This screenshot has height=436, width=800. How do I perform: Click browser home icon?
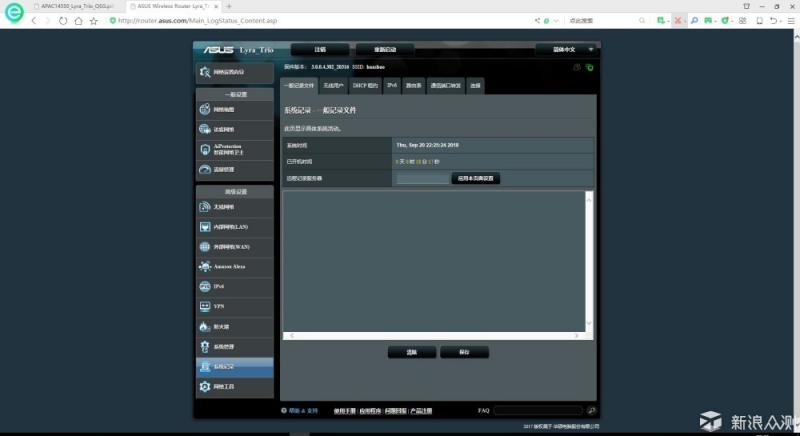(x=78, y=21)
